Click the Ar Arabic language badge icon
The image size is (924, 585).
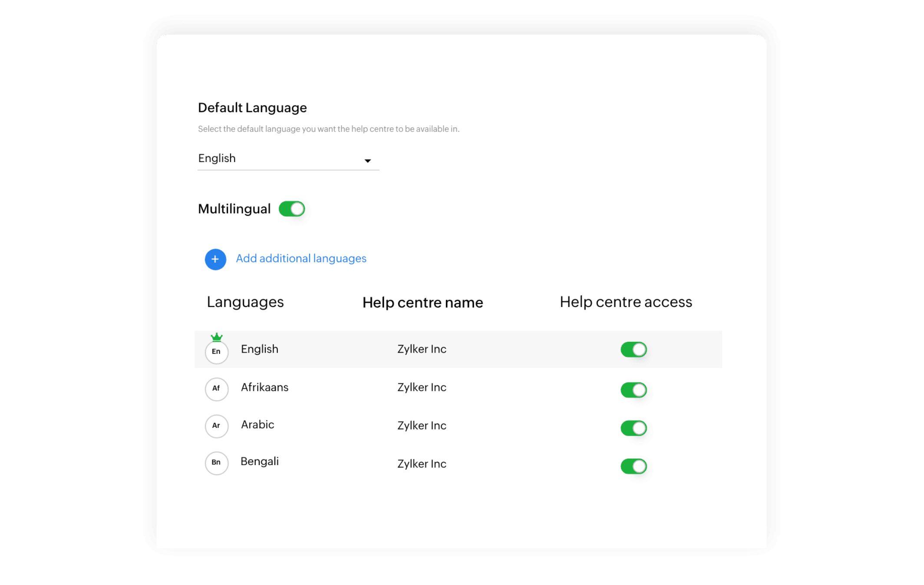[x=216, y=426]
